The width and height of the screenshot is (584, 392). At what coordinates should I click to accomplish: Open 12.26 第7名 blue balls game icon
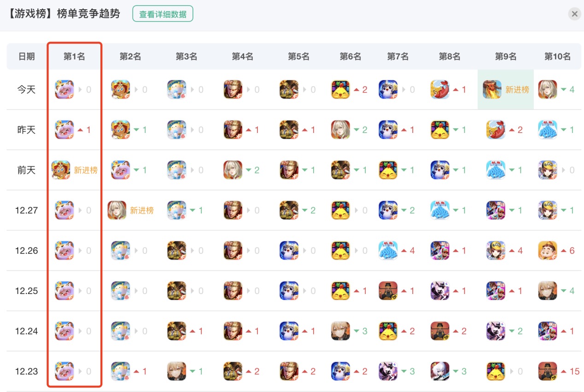click(x=388, y=250)
